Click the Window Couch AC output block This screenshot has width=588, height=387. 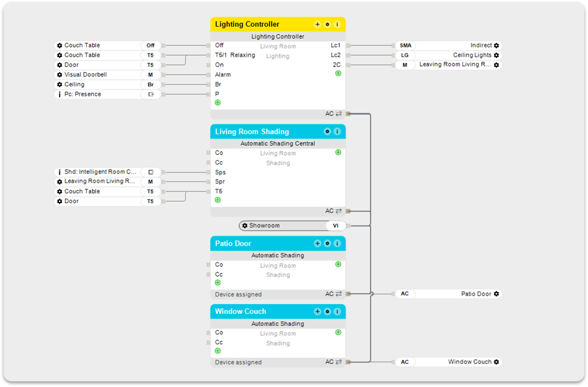pos(448,362)
